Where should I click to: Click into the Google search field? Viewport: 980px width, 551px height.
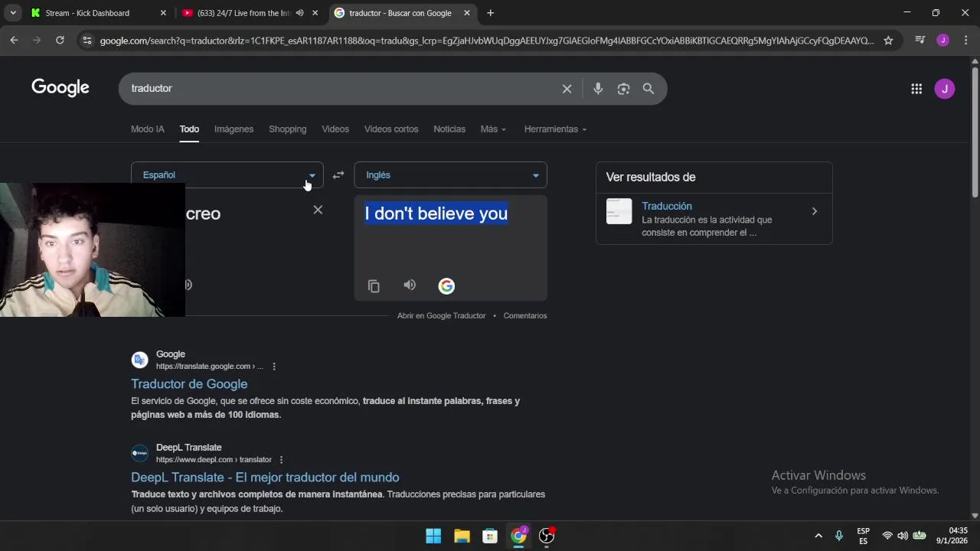coord(345,89)
